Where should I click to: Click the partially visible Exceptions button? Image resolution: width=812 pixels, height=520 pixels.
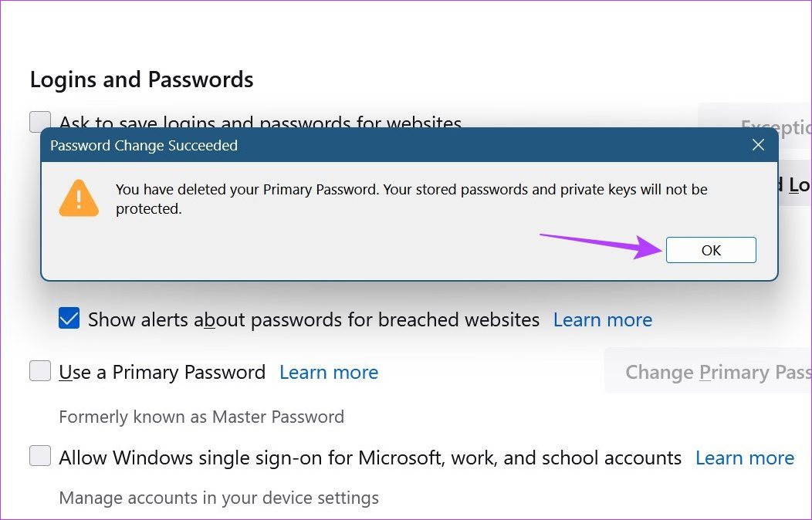[772, 126]
